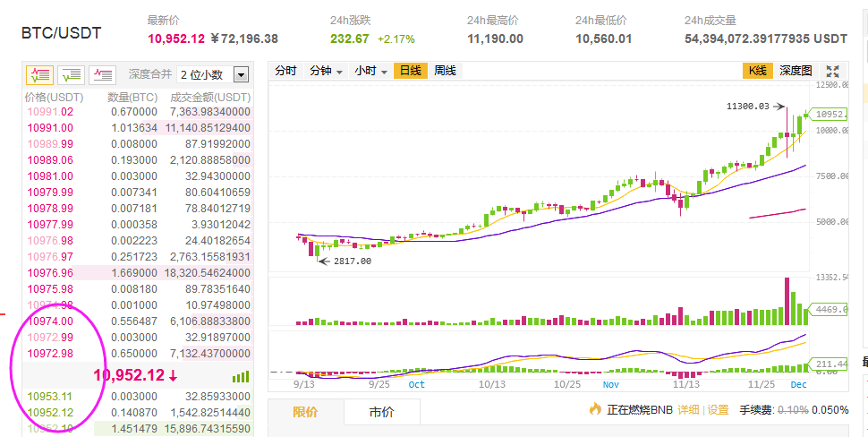Image resolution: width=868 pixels, height=437 pixels.
Task: Click the 24h low value 10,560.01
Action: click(603, 39)
